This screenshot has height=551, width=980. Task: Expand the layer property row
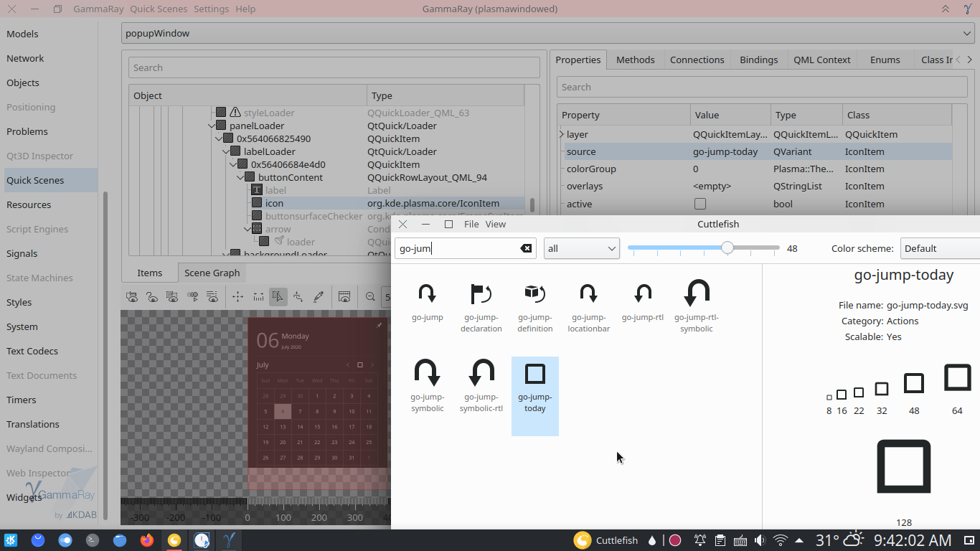(x=562, y=134)
